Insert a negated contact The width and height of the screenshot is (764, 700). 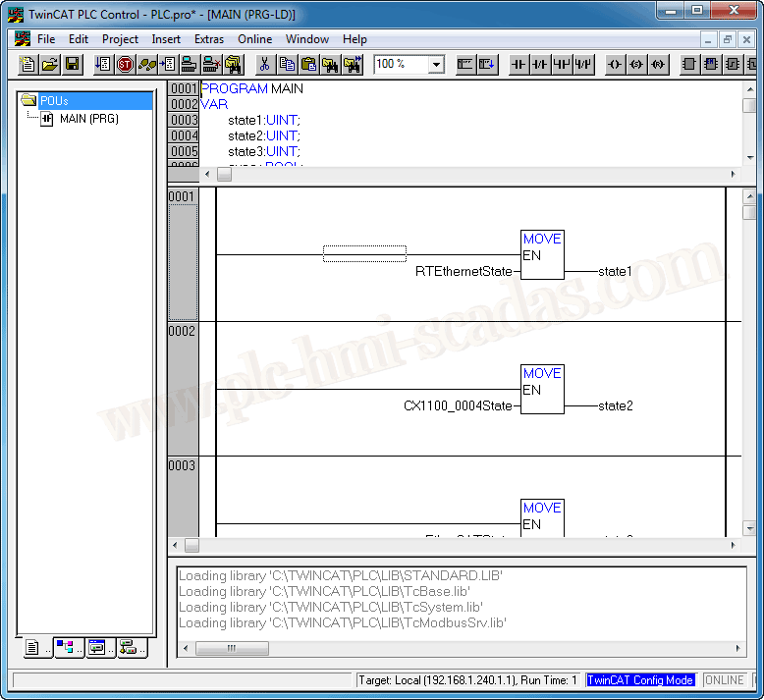(540, 65)
